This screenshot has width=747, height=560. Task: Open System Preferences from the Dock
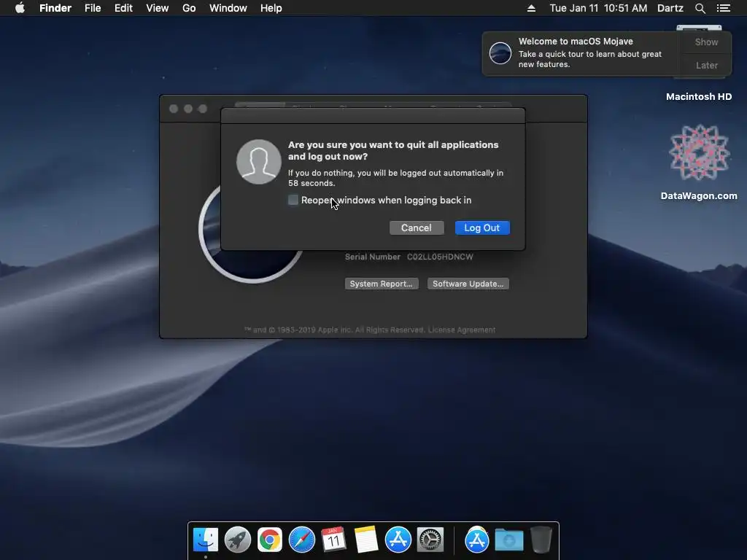click(x=430, y=540)
